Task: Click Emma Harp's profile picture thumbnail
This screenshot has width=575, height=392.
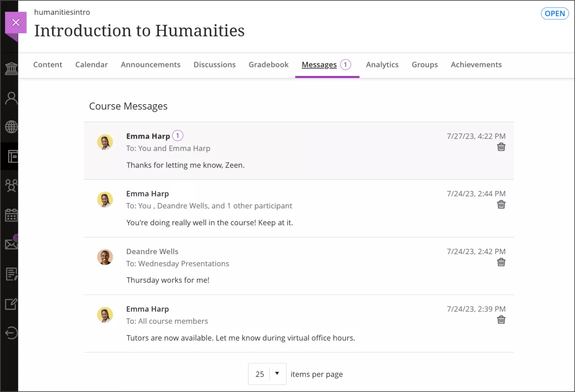Action: [x=105, y=142]
